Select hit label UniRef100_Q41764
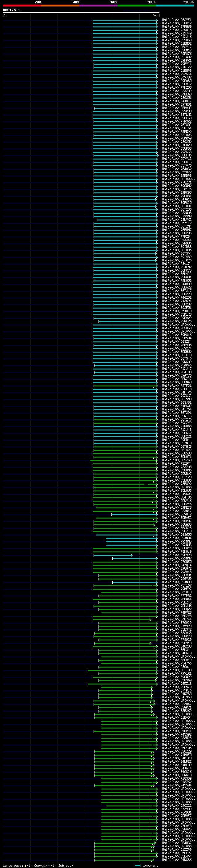Image resolution: width=197 pixels, height=868 pixels. [x=177, y=410]
